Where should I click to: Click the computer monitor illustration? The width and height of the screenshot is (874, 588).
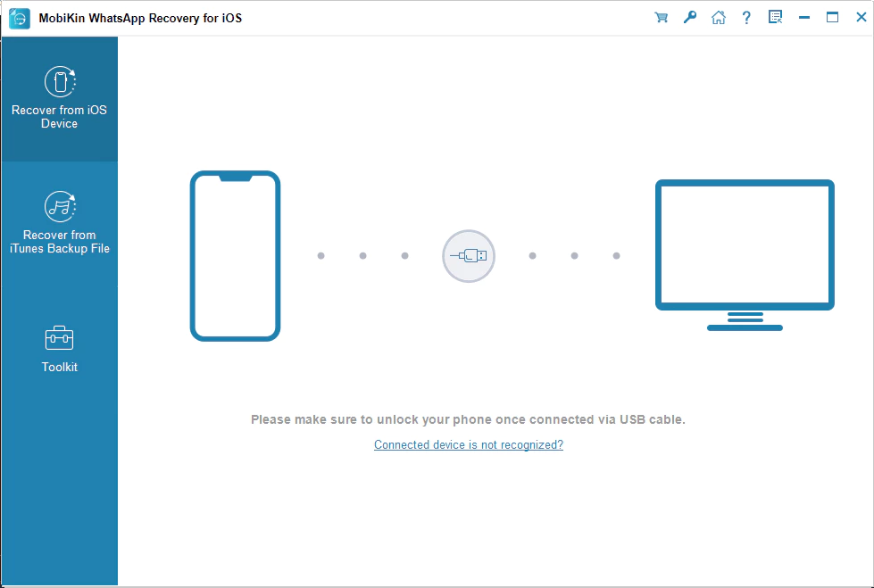(745, 244)
